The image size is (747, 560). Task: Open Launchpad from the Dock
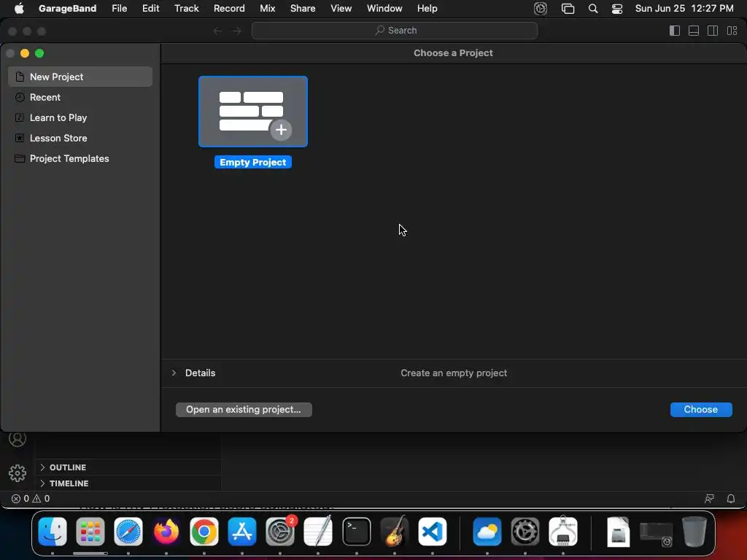90,532
